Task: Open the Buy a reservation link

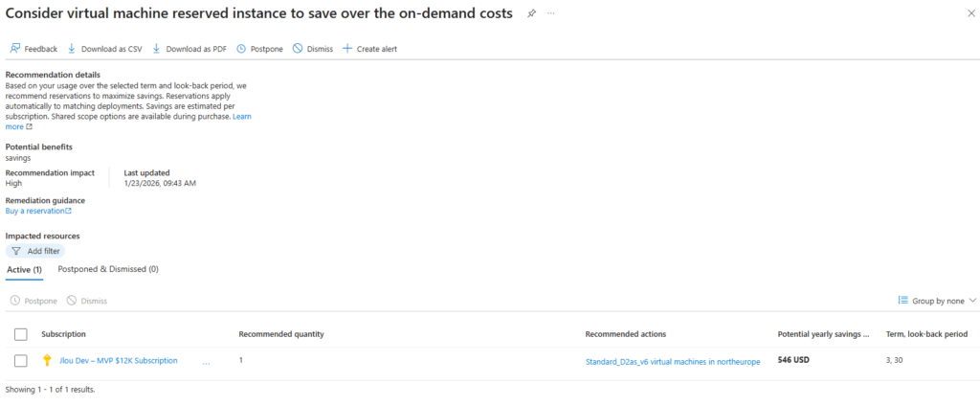Action: (x=38, y=211)
